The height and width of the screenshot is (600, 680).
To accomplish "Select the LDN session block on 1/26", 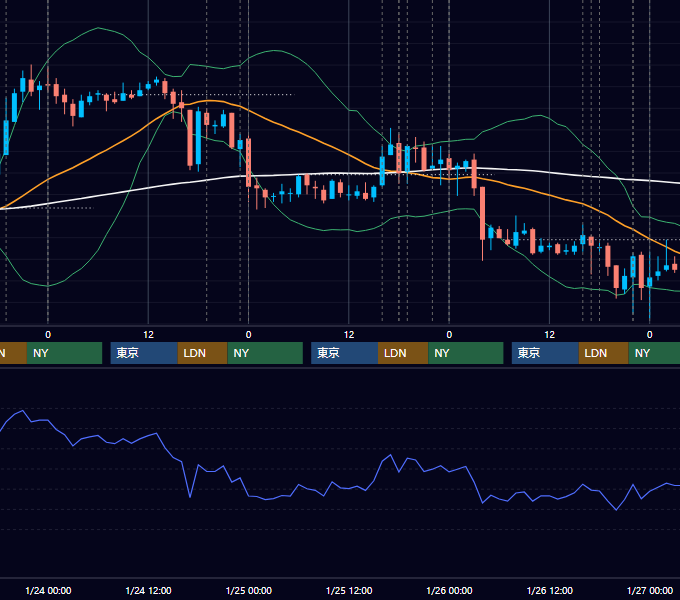I will [604, 353].
